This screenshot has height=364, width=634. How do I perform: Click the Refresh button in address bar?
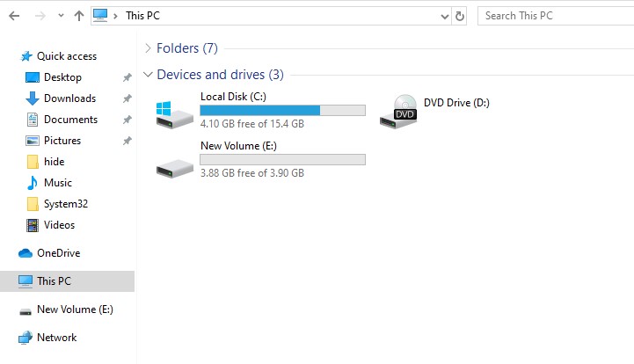tap(460, 16)
